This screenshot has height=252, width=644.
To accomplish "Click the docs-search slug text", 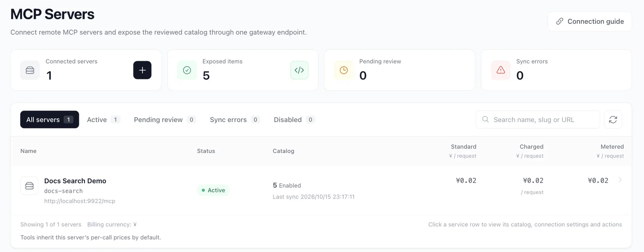I will (x=64, y=191).
